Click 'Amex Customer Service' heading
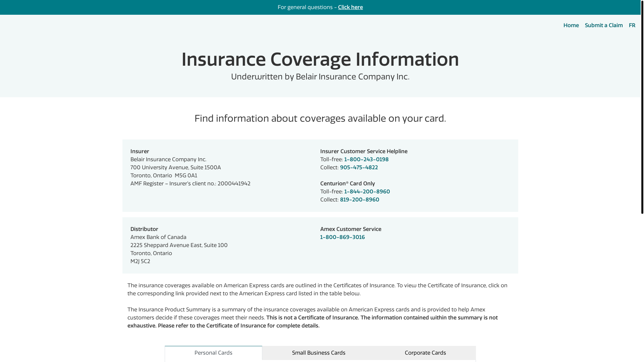This screenshot has width=644, height=362. 351,229
